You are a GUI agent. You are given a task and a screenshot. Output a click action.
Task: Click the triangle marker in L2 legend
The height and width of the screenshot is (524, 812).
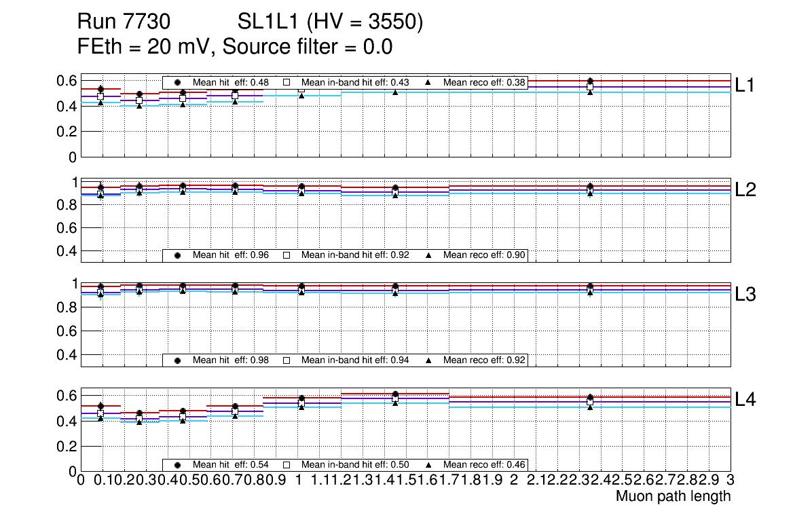(x=428, y=255)
